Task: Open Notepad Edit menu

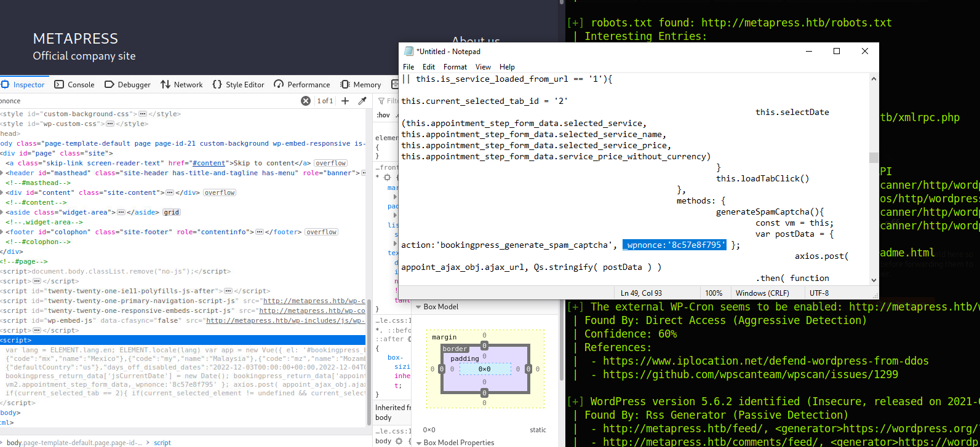Action: [429, 67]
